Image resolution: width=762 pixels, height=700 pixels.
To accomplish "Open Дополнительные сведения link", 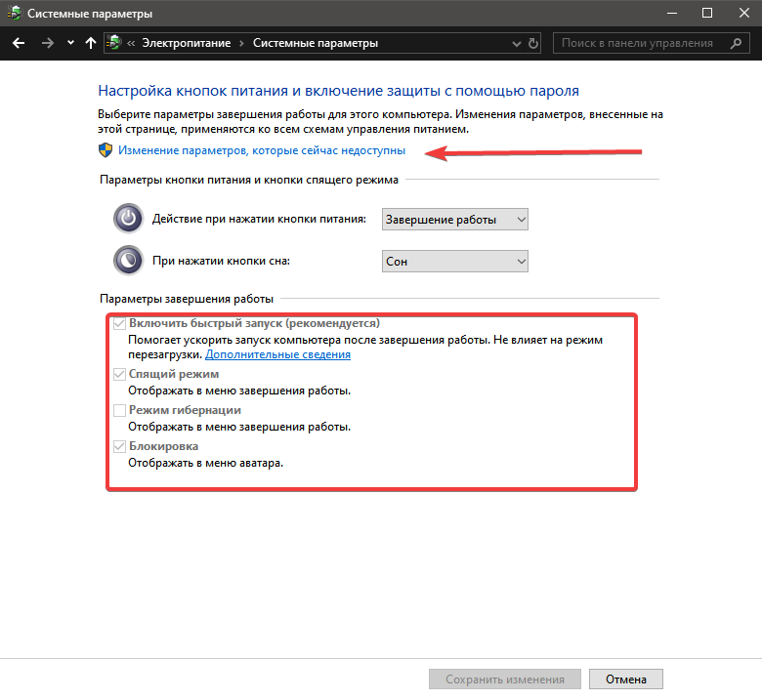I will click(x=278, y=354).
